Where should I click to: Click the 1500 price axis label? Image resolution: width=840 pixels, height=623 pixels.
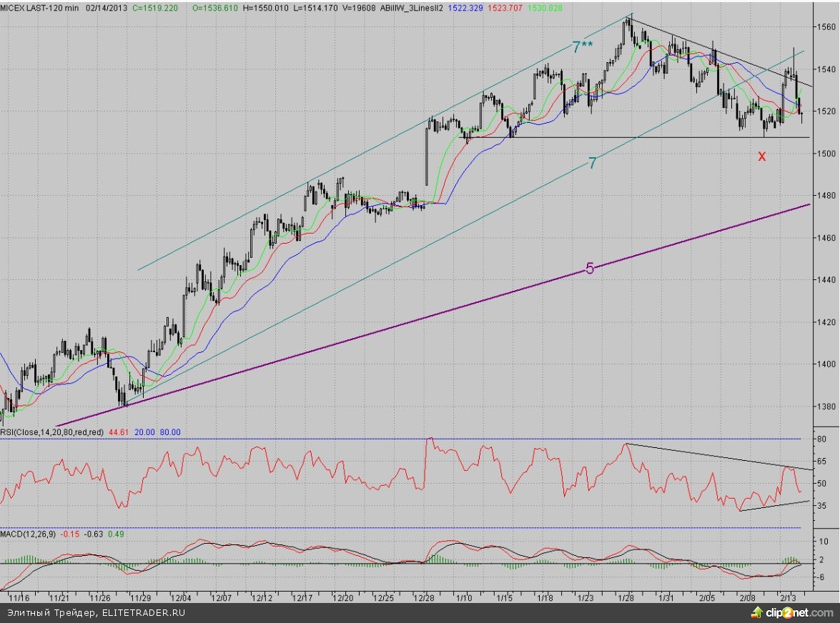(x=826, y=154)
